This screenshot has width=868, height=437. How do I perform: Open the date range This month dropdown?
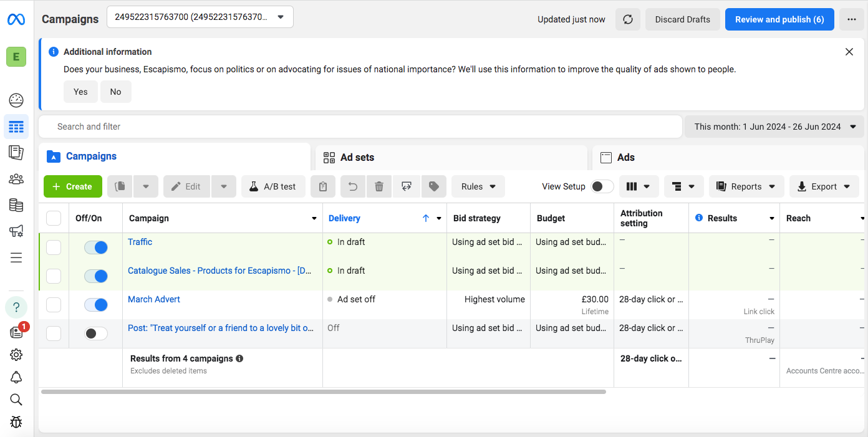775,127
